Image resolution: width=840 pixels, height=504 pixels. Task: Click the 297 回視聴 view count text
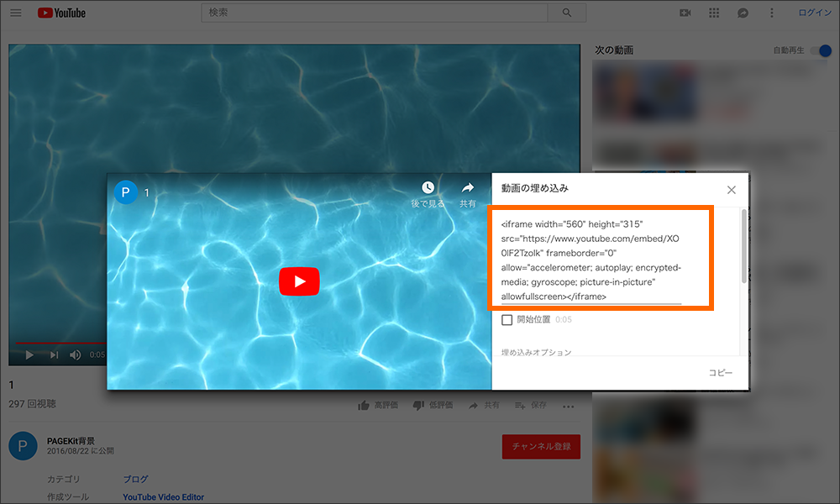tap(32, 404)
